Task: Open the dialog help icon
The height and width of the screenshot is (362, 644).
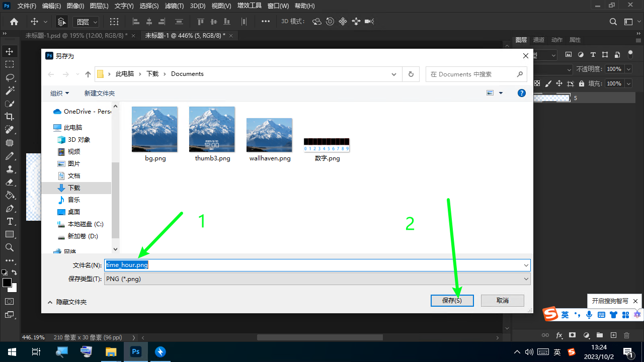Action: [522, 93]
